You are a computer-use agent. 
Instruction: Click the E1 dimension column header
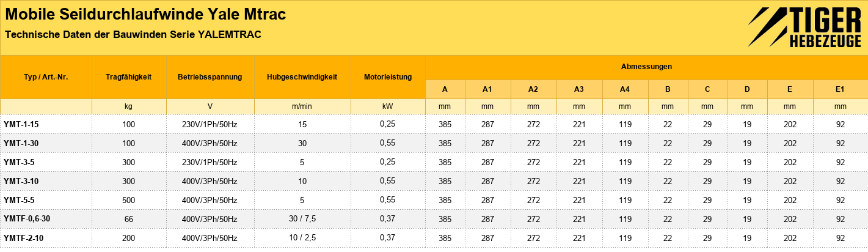[840, 89]
